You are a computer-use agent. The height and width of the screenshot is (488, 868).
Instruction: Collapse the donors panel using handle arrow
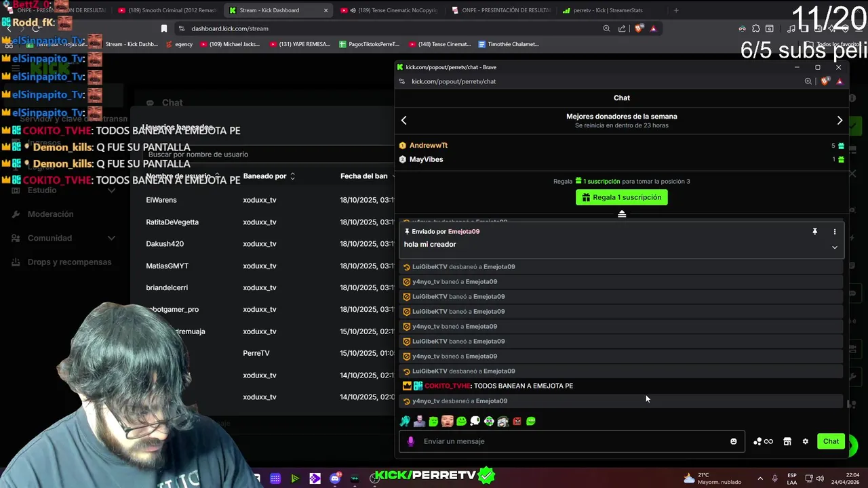click(x=622, y=213)
